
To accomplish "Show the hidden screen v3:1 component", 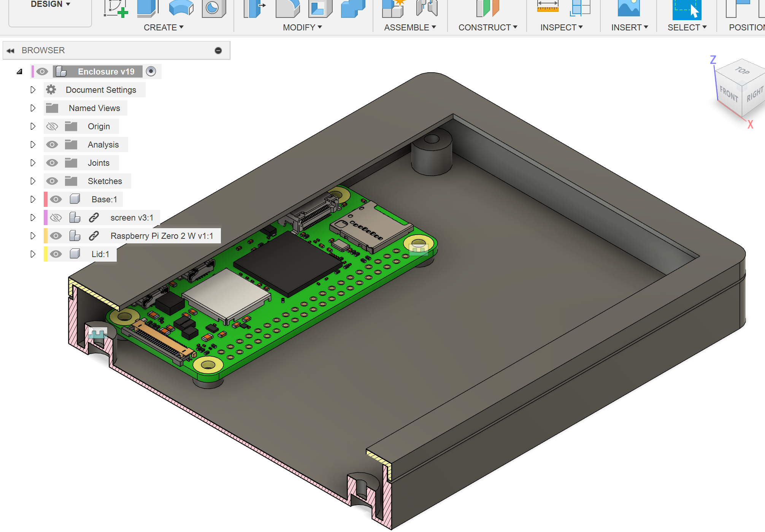I will click(56, 218).
